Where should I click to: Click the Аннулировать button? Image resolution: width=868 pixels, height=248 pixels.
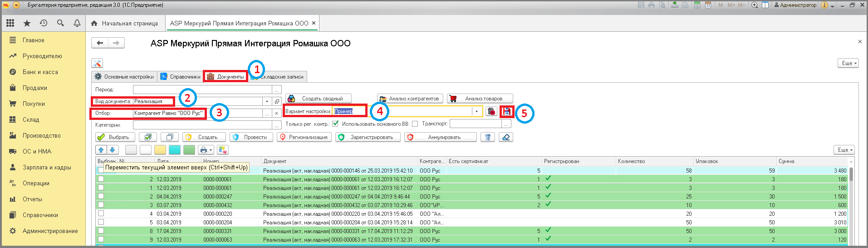click(441, 137)
